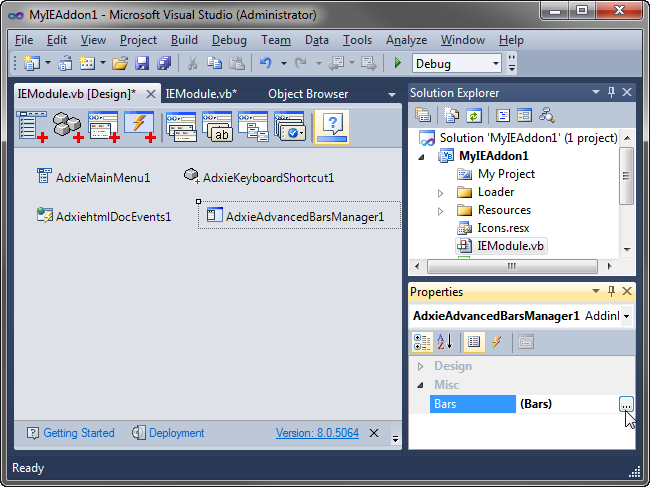Click the Redo arrow icon

[301, 63]
